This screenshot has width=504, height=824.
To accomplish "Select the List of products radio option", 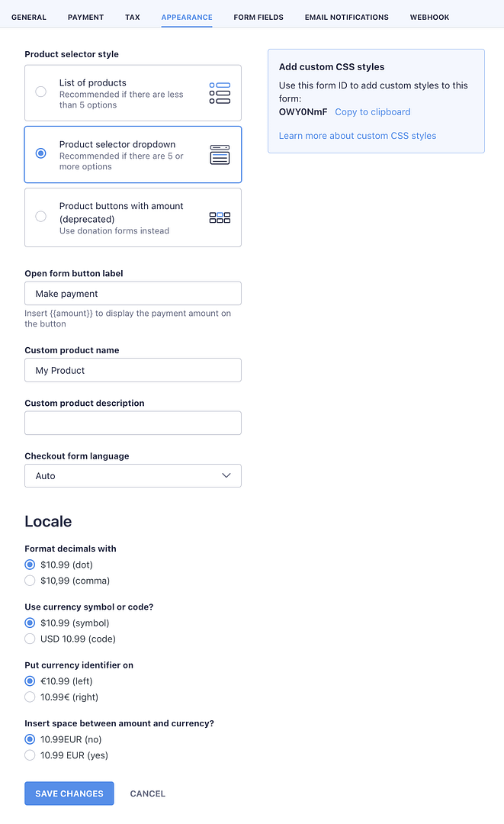I will (x=41, y=92).
